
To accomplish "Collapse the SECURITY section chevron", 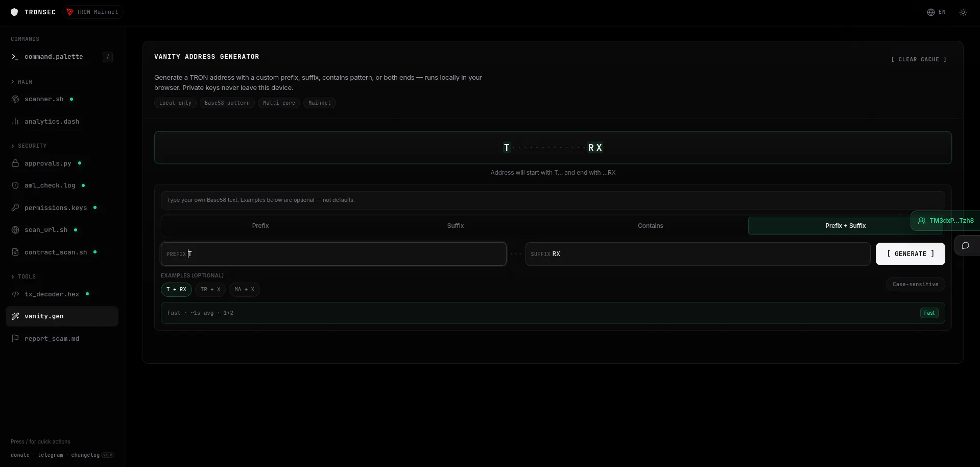I will (13, 146).
